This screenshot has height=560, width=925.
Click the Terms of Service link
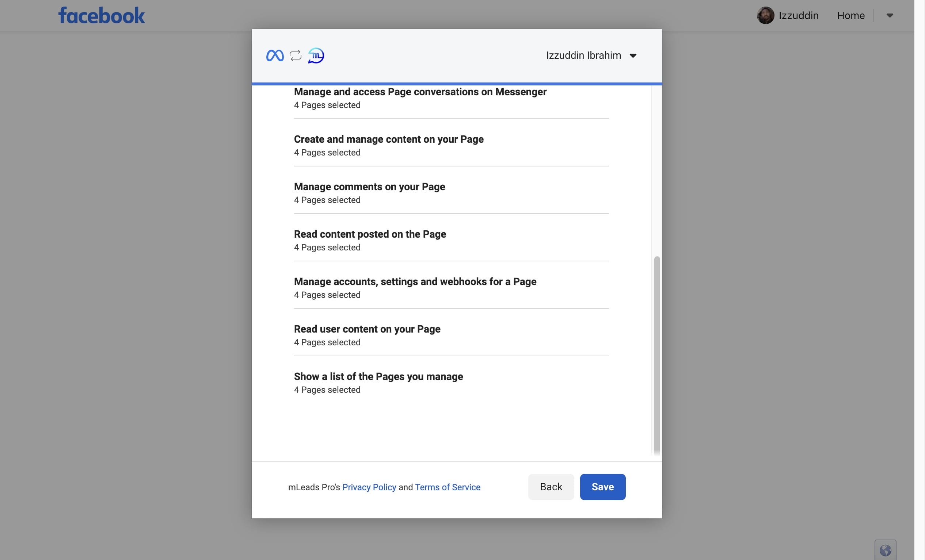coord(447,487)
